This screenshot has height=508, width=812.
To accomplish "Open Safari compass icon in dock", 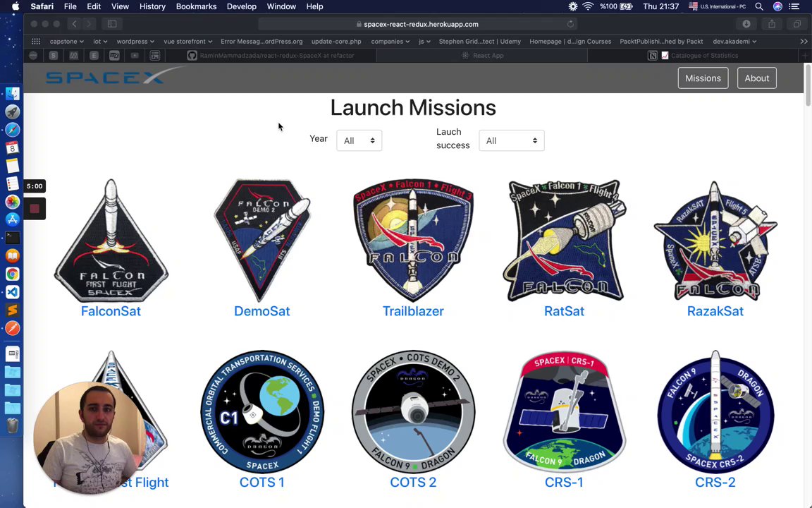I will (x=13, y=130).
